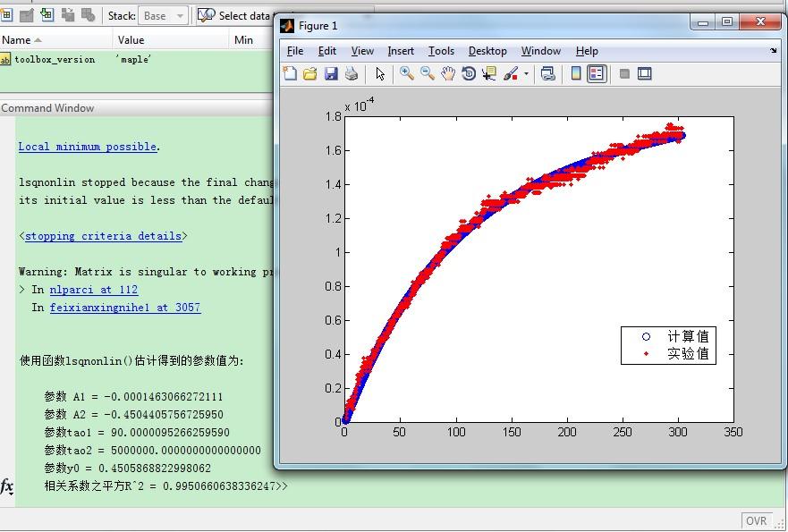Sort Workspace by the Name column header

(55, 39)
